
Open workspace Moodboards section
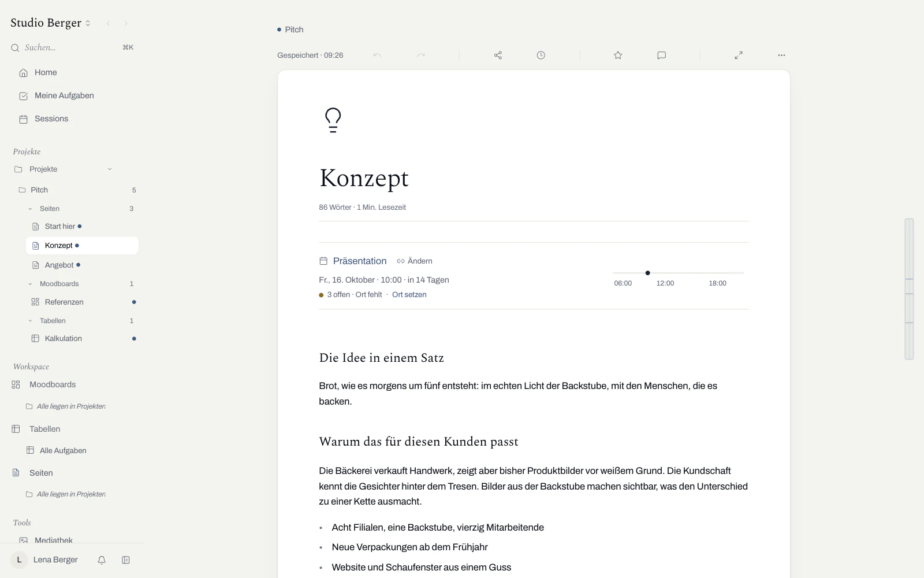click(52, 385)
